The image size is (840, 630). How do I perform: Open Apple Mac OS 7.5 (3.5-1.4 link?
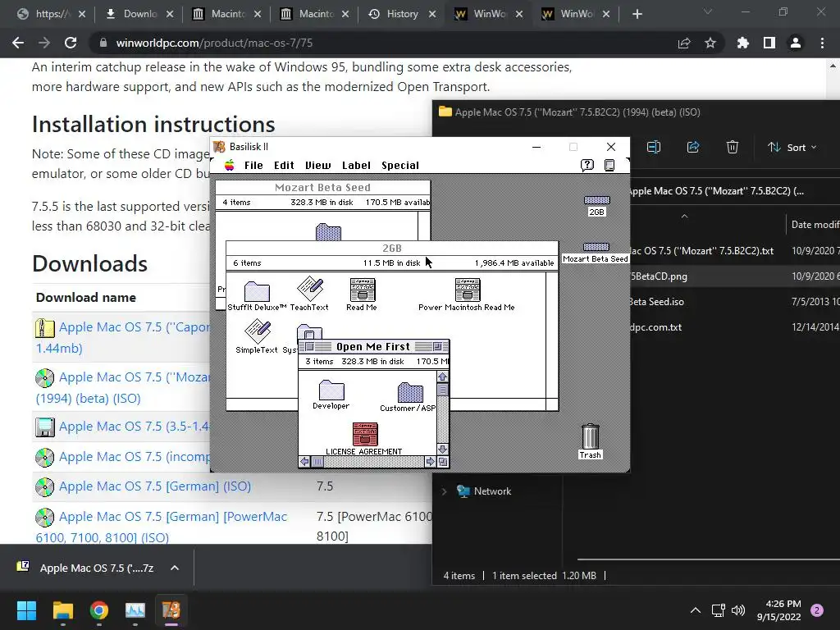pyautogui.click(x=134, y=427)
